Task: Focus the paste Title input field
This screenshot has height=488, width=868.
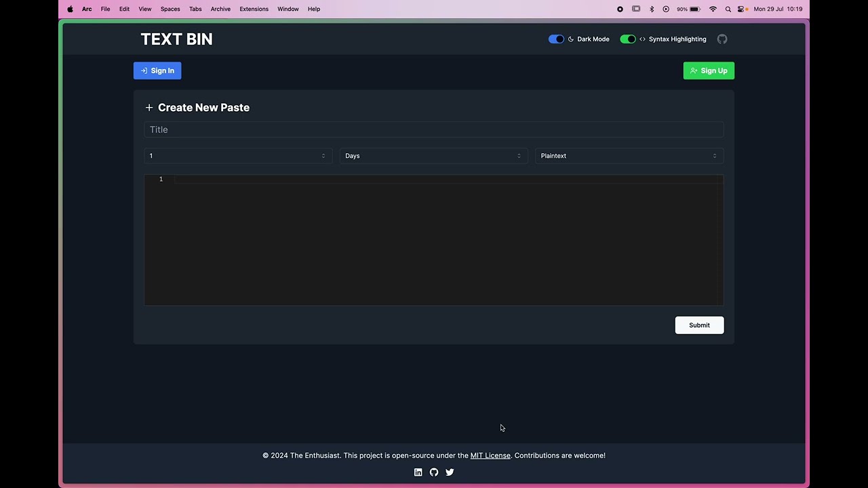Action: pyautogui.click(x=434, y=129)
